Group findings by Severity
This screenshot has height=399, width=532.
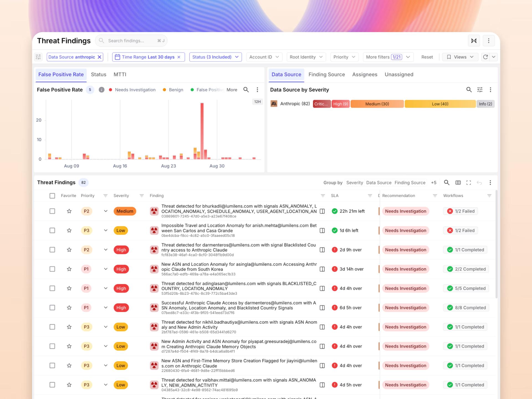tap(355, 183)
